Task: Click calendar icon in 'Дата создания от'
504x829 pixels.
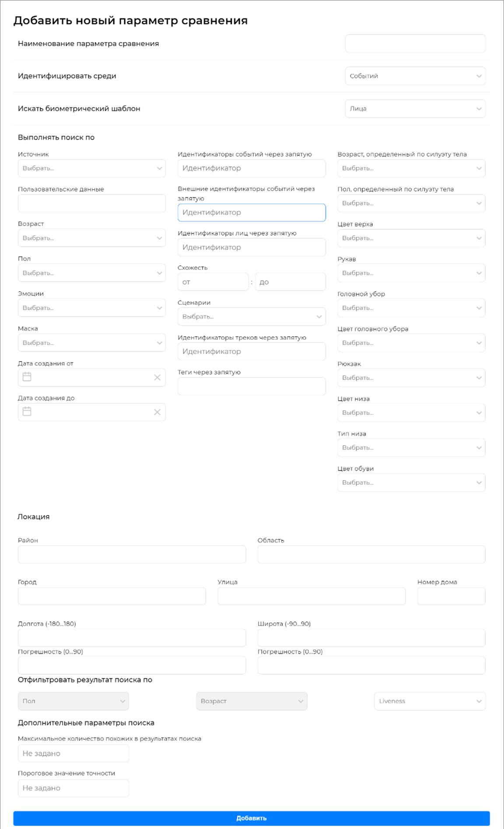Action: tap(27, 377)
